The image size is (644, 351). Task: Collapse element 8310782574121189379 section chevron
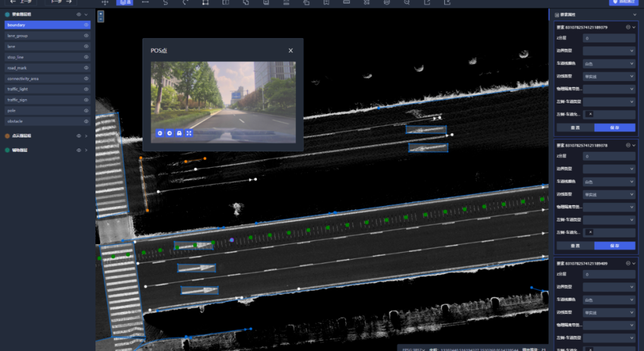click(634, 27)
